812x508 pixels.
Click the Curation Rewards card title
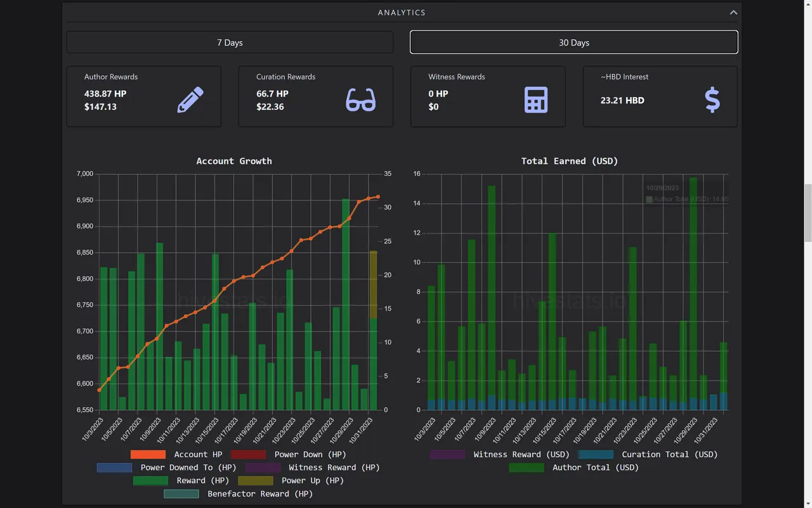[x=285, y=77]
